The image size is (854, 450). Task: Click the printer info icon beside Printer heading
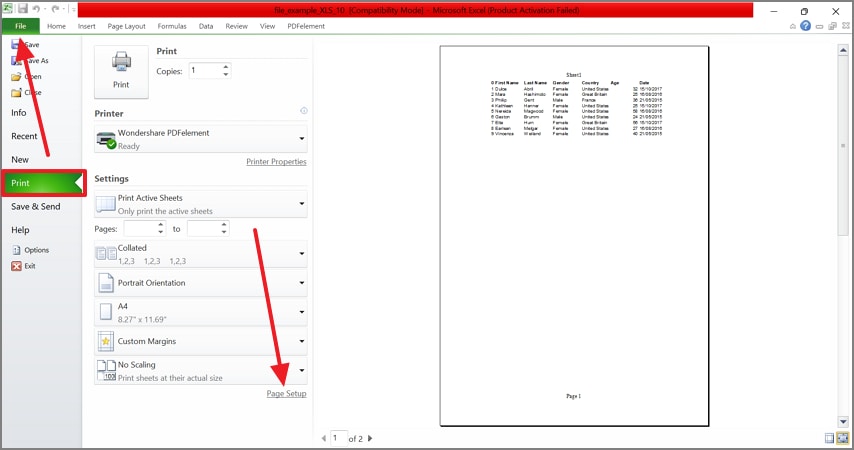(304, 111)
